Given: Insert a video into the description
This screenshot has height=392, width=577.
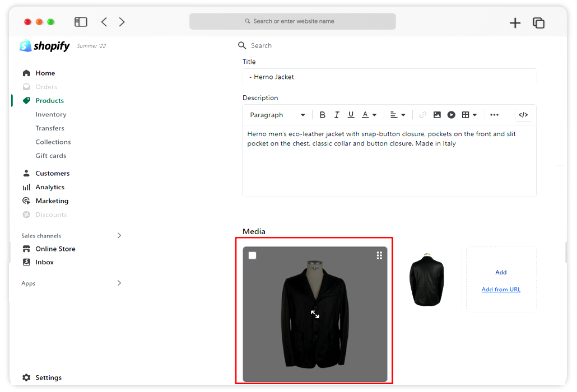Looking at the screenshot, I should [x=451, y=115].
